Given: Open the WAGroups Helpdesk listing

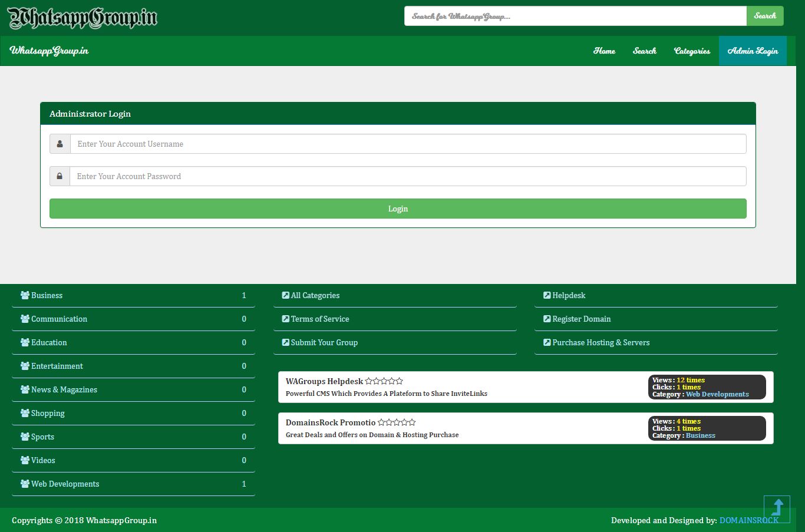Looking at the screenshot, I should tap(324, 381).
